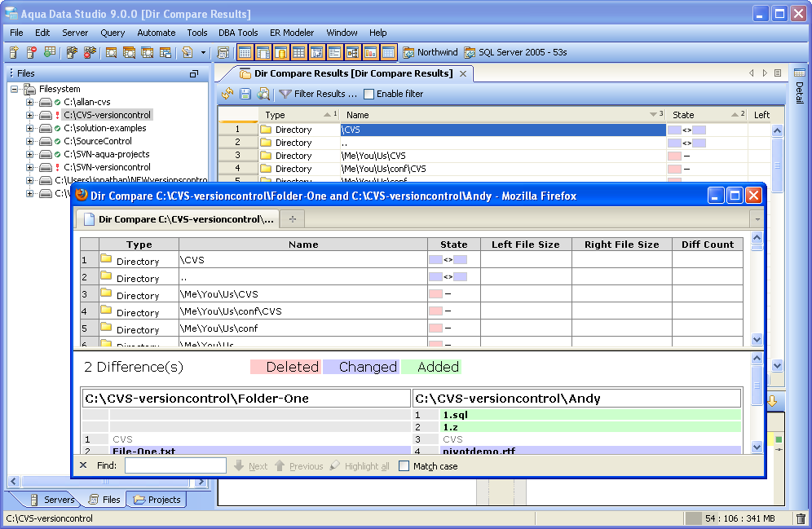
Task: Click the Register Server icon with yellow star
Action: 14,52
